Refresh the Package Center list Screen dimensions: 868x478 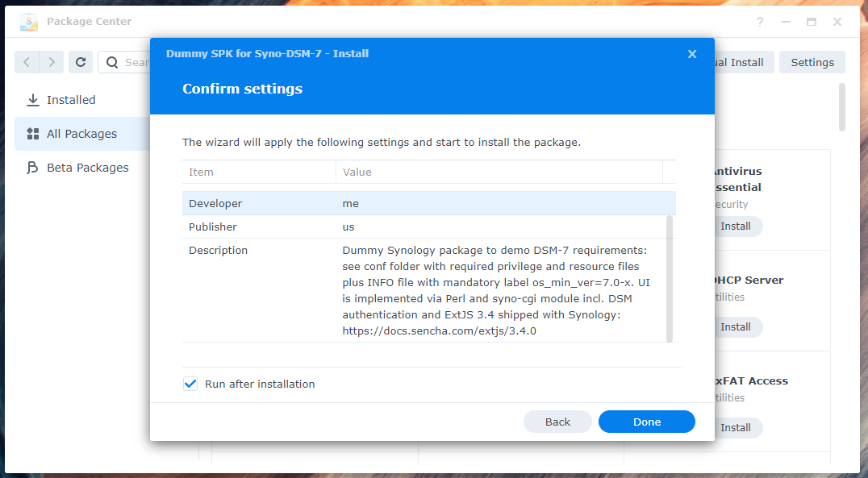point(81,63)
